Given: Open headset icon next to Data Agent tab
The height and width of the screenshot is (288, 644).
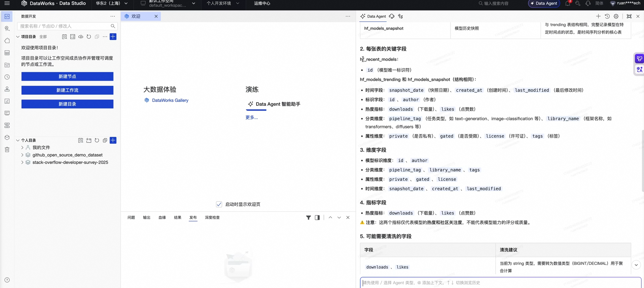Looking at the screenshot, I should click(392, 16).
